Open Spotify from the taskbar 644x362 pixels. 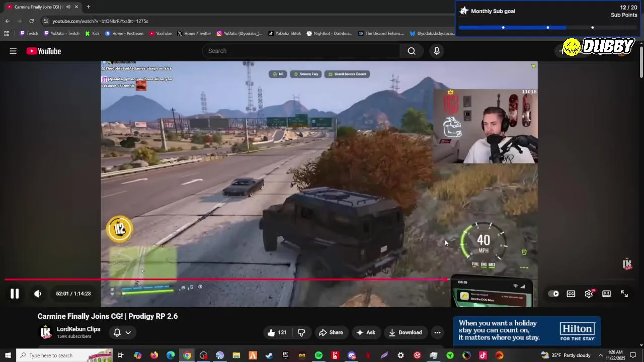coord(318,355)
